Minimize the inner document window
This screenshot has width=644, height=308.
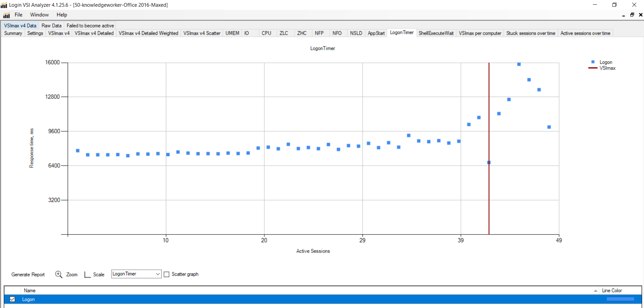pyautogui.click(x=624, y=15)
